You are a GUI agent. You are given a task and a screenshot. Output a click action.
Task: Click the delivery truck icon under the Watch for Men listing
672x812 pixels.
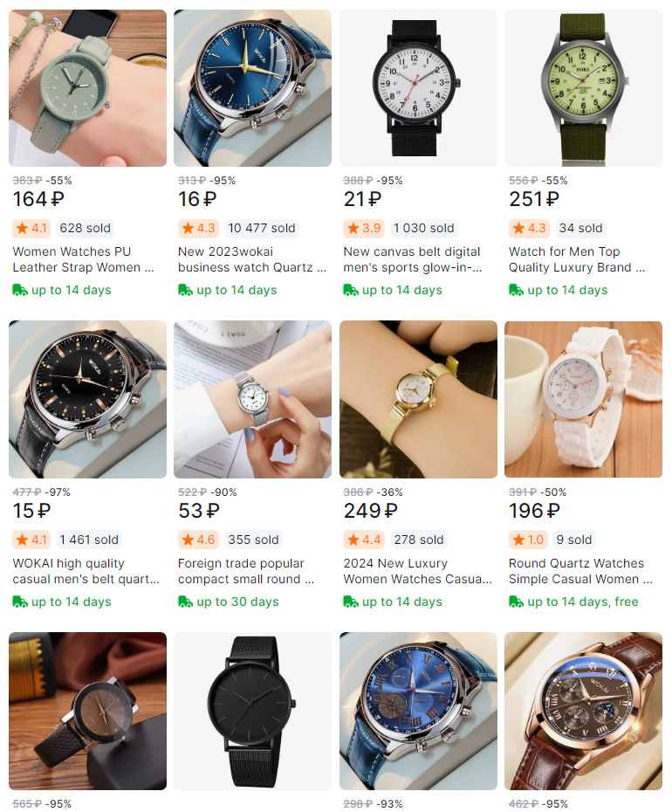(516, 290)
